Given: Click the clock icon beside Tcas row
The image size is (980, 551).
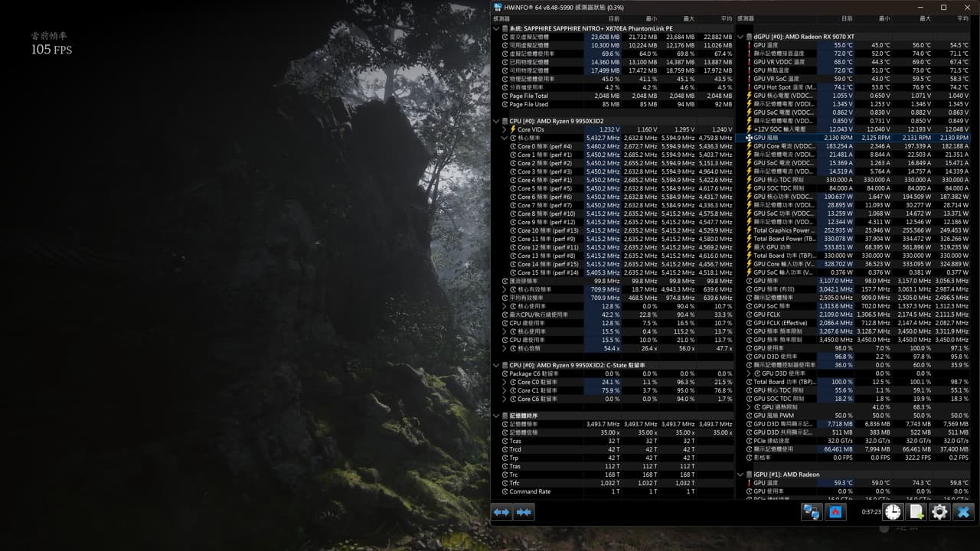Looking at the screenshot, I should (x=505, y=441).
